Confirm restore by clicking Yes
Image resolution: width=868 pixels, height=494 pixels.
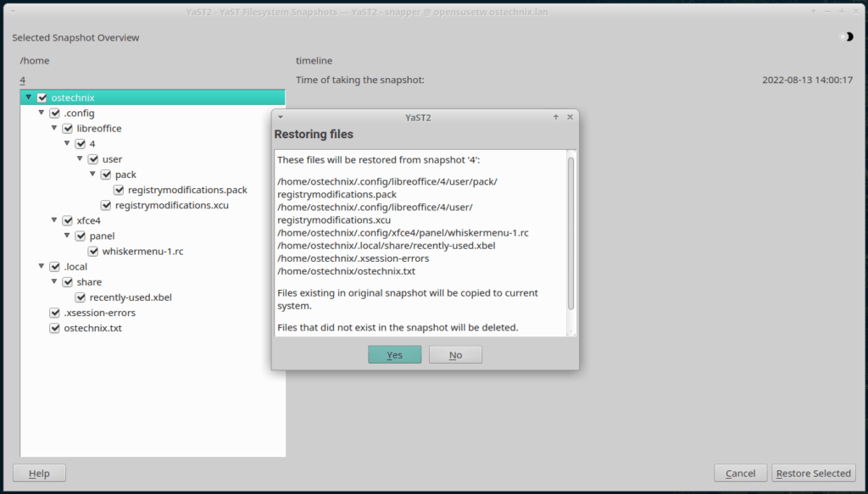pyautogui.click(x=394, y=354)
